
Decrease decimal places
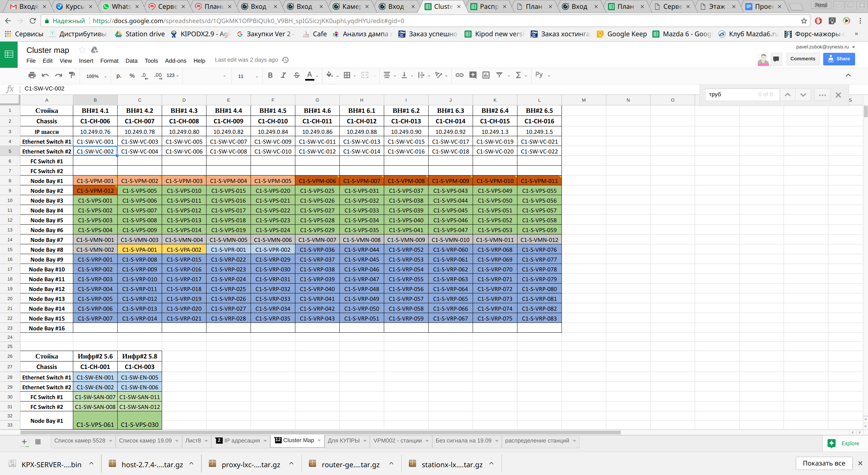(145, 76)
